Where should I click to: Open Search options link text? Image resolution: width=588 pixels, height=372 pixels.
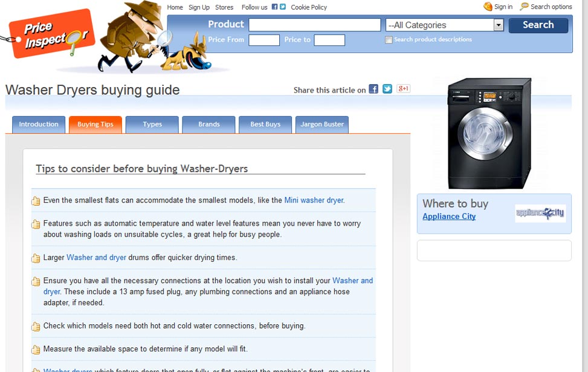tap(551, 7)
